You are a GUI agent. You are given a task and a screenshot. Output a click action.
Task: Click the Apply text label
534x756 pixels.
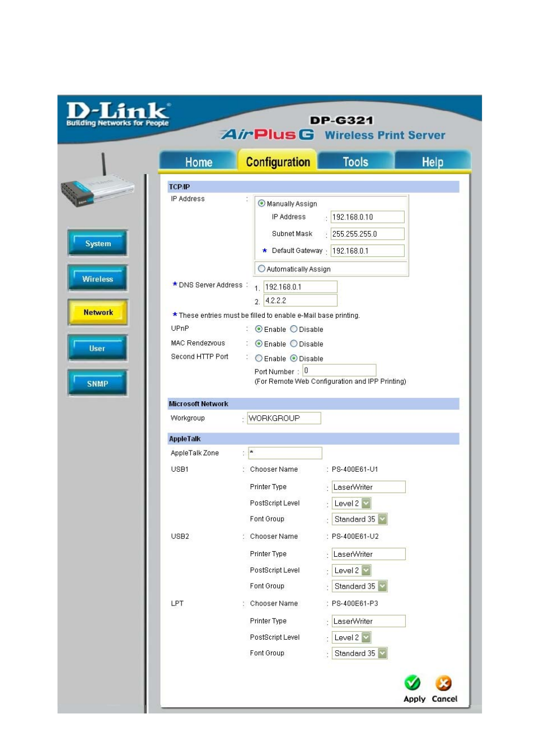pos(414,699)
